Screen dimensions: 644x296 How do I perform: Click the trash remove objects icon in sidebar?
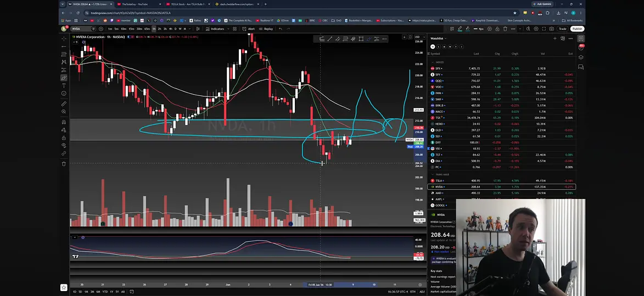point(64,164)
